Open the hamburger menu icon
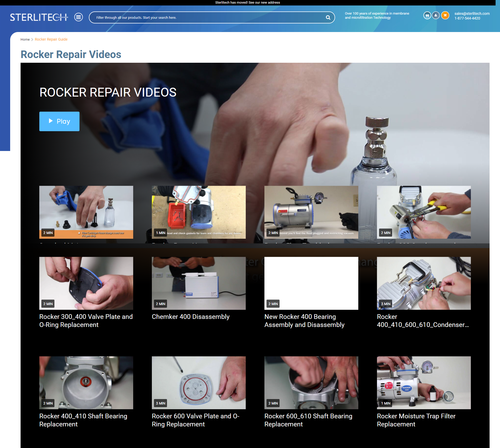The image size is (500, 448). (x=78, y=17)
